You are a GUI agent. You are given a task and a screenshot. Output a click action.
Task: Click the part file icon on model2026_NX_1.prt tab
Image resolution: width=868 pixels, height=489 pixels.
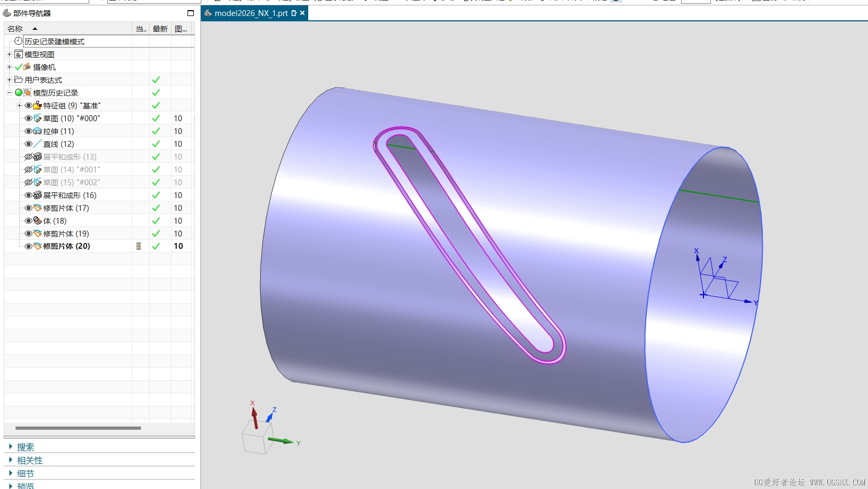(x=208, y=13)
